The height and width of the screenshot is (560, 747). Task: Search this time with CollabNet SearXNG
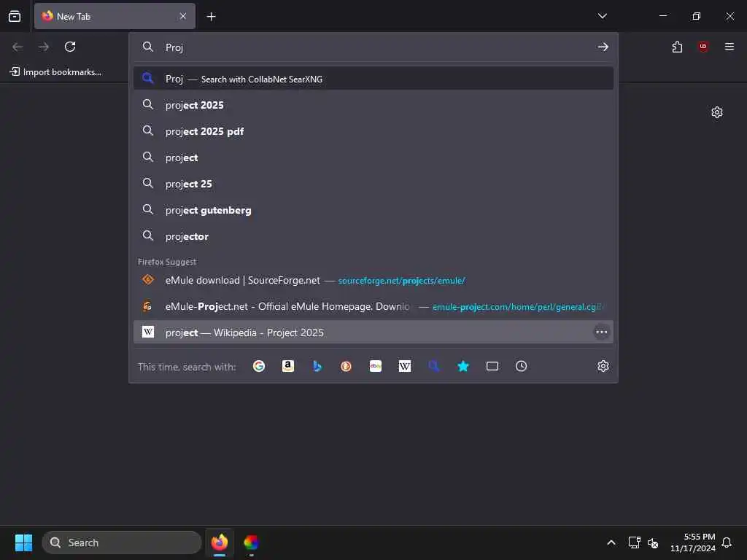[433, 366]
